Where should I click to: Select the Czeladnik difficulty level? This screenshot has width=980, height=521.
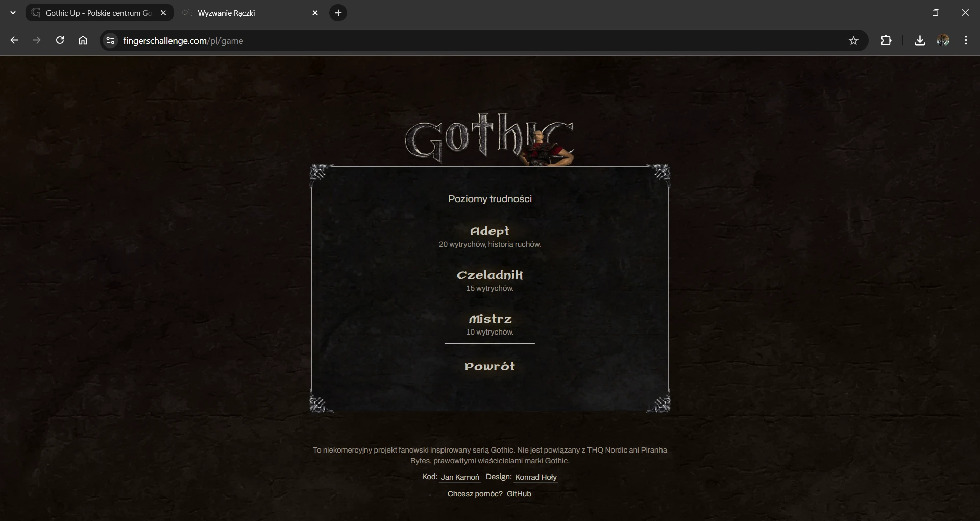pos(489,275)
